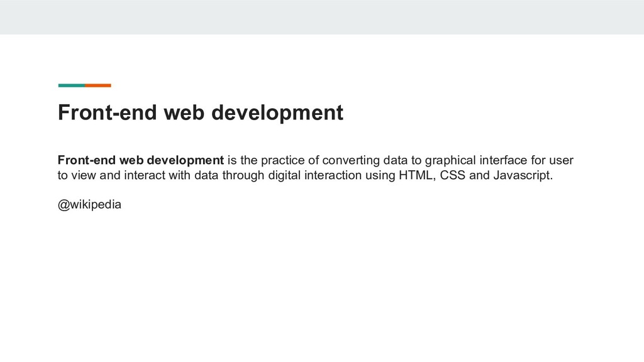Click the bold "Front-end web development" paragraph lead
This screenshot has height=362, width=644.
click(x=141, y=158)
